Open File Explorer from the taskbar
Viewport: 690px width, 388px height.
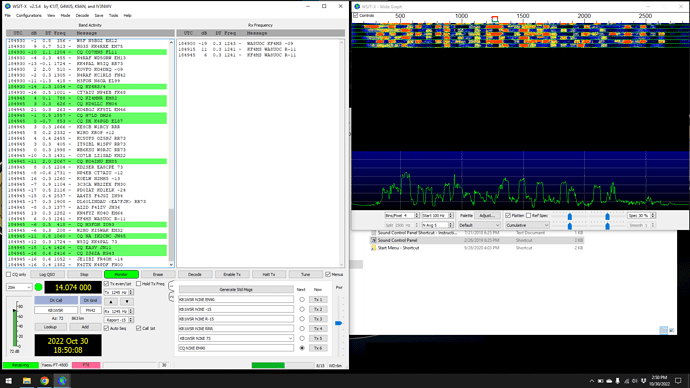[x=27, y=381]
